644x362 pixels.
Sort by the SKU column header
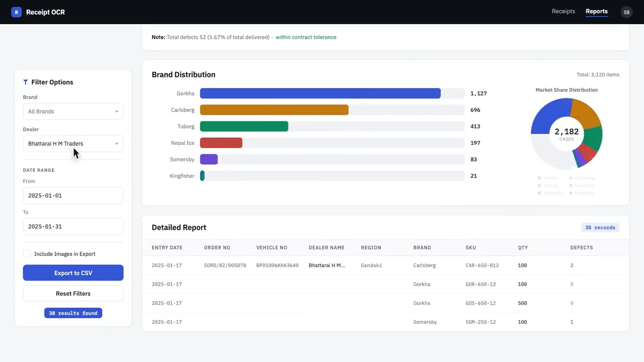(x=471, y=248)
